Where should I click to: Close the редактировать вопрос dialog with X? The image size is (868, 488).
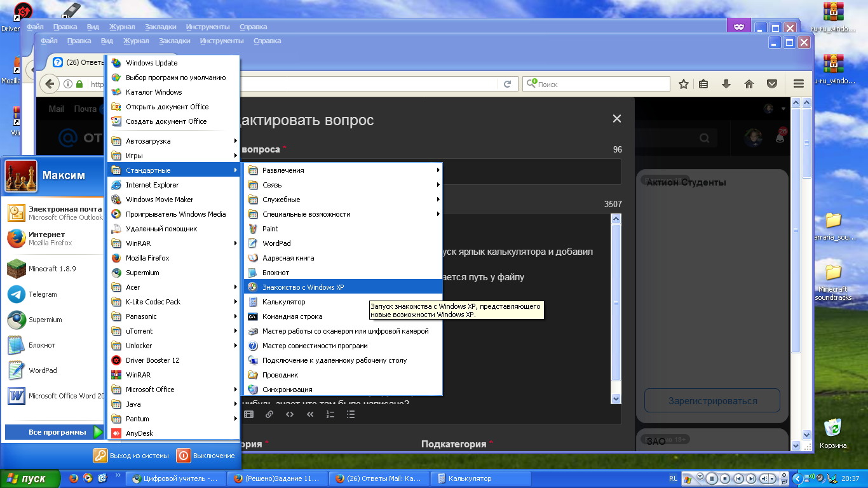616,119
